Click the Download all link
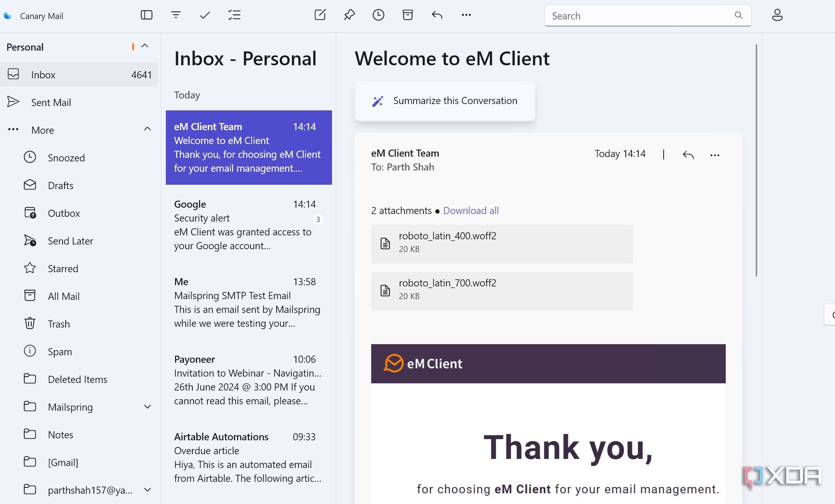This screenshot has width=835, height=504. [x=471, y=210]
